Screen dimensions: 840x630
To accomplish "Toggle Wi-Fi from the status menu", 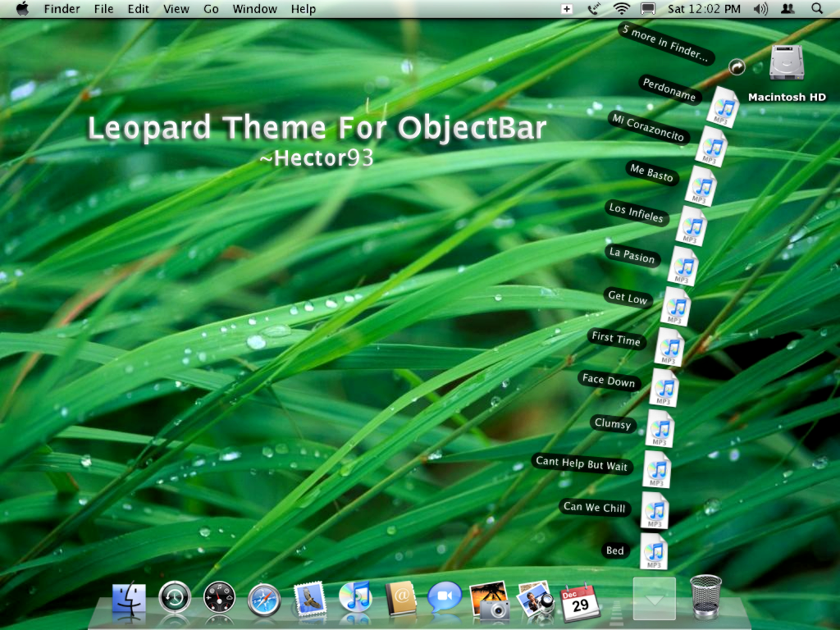I will point(621,9).
